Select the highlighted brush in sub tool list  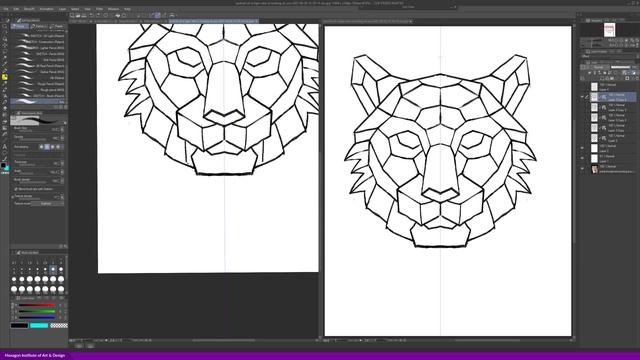click(38, 101)
